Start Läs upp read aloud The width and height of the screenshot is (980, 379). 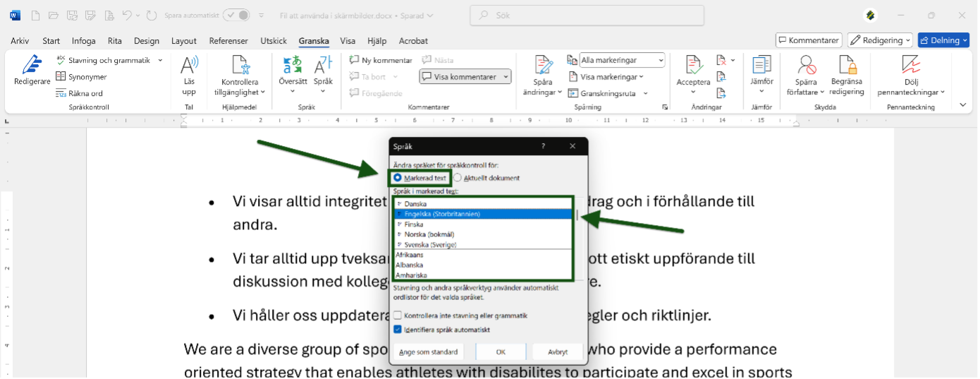189,76
